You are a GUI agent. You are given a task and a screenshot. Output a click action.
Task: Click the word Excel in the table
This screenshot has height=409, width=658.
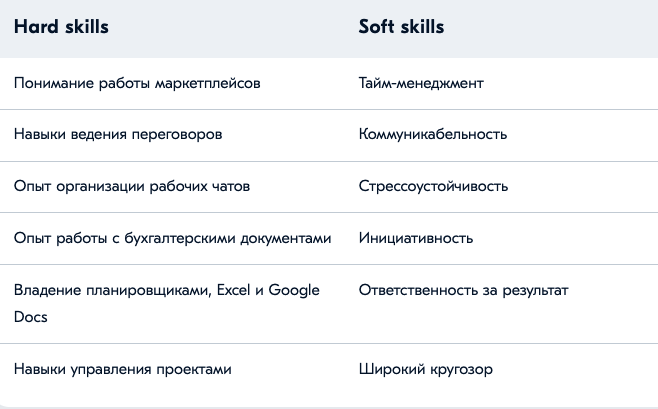[233, 290]
